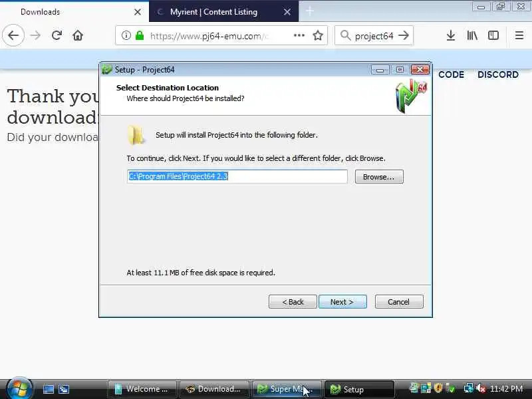Reload the page in Firefox
The width and height of the screenshot is (532, 399).
57,35
